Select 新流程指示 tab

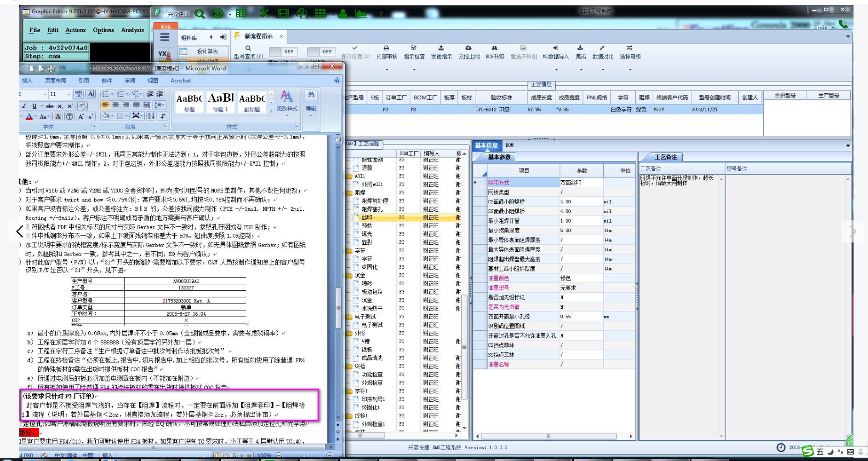coord(259,36)
